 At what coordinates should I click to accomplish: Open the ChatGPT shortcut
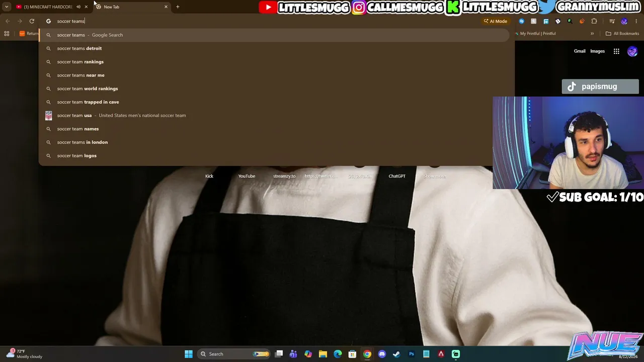coord(397,176)
